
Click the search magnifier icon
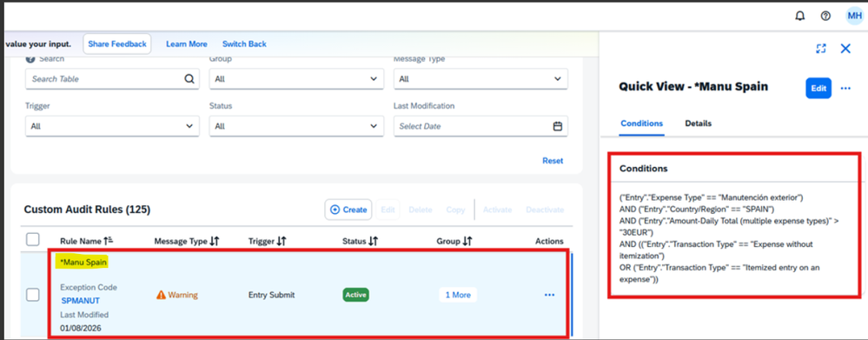(189, 78)
